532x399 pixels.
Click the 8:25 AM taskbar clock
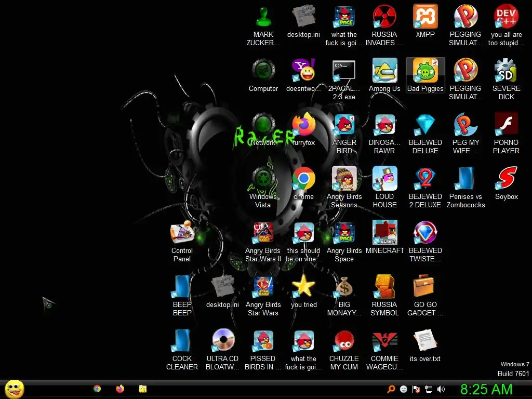(486, 389)
